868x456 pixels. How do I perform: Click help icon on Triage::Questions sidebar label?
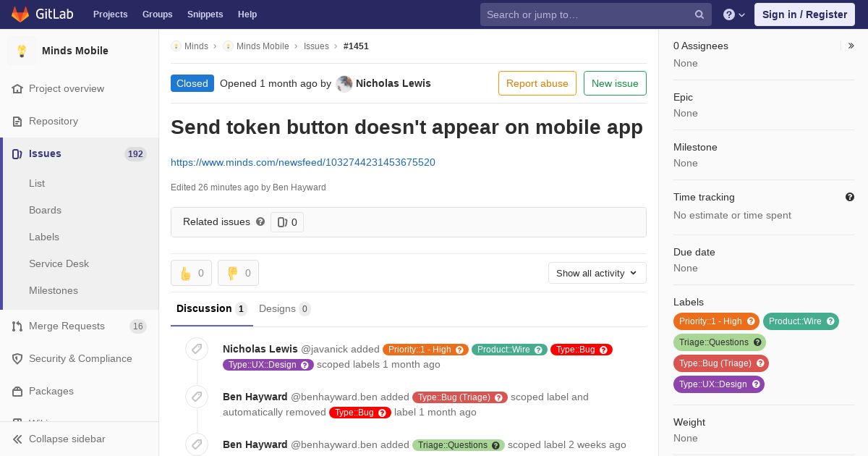pos(757,342)
